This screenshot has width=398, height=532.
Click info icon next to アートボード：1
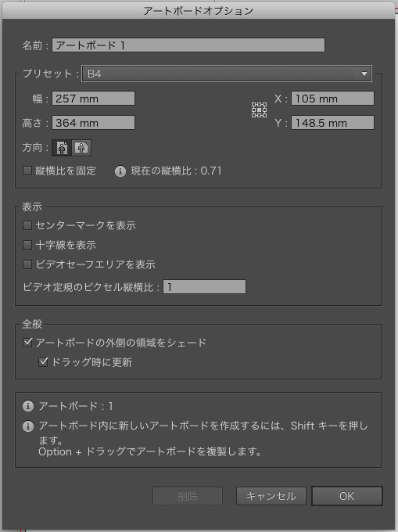pos(28,406)
